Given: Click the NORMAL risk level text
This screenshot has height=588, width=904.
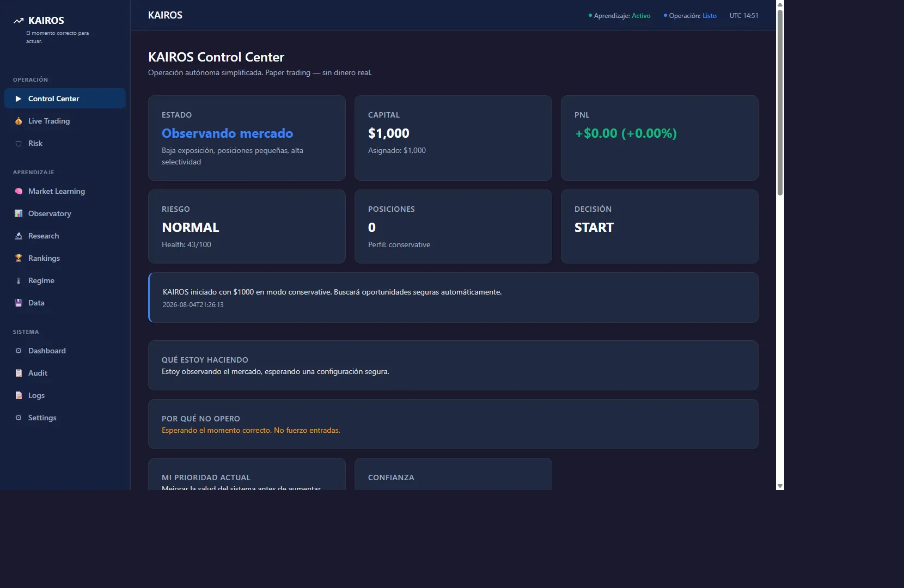Looking at the screenshot, I should coord(191,228).
